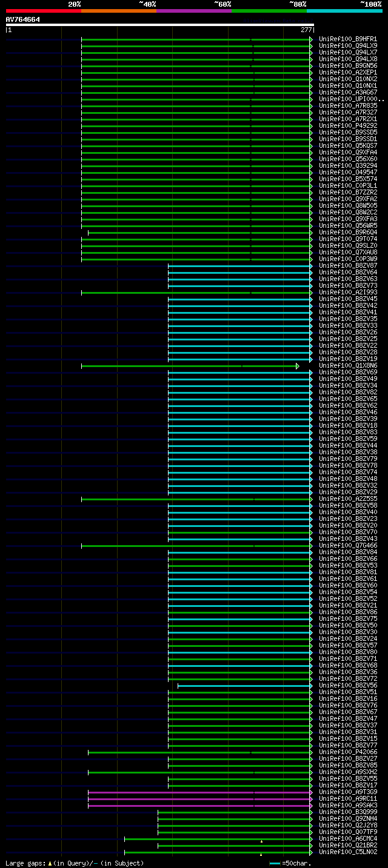Screen dimensions: 388x868
Task: Click hit label UniRef100_C0P3W9
Action: (348, 259)
